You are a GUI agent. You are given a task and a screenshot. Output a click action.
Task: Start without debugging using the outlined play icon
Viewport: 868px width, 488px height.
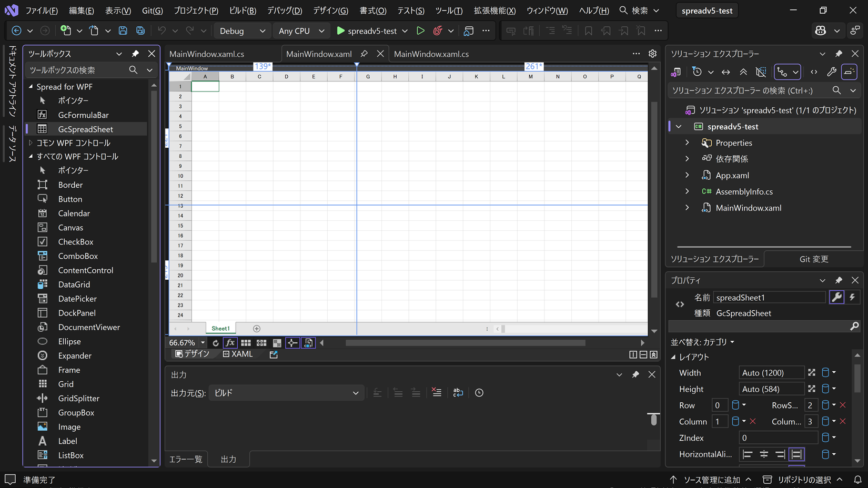coord(420,31)
